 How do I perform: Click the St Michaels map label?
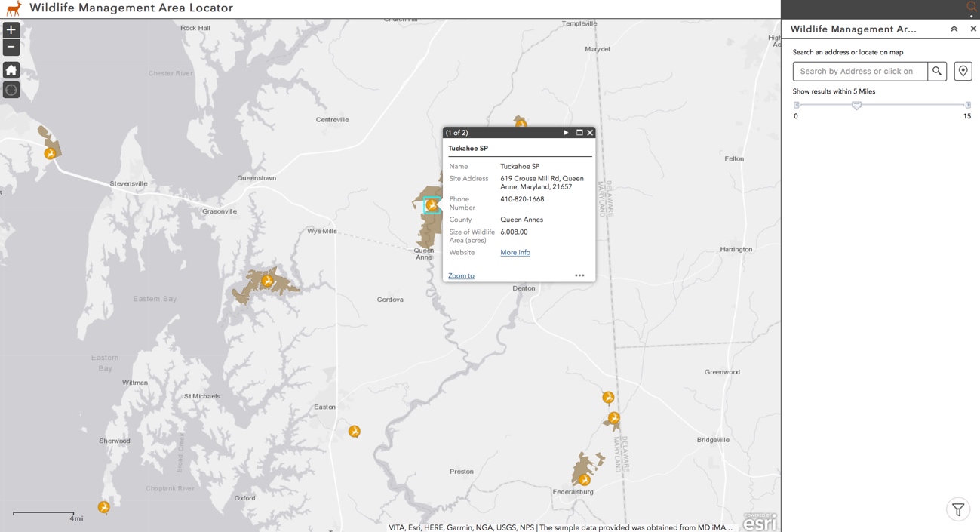point(202,396)
